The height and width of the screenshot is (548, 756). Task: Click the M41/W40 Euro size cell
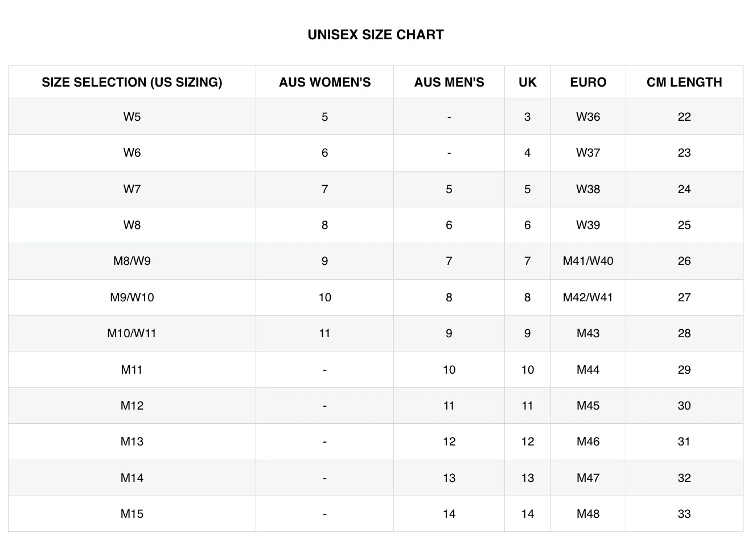click(x=588, y=261)
